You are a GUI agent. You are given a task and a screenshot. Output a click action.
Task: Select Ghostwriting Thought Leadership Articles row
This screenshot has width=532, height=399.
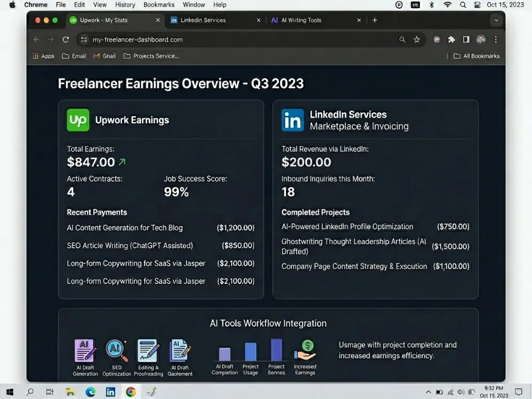click(x=375, y=247)
